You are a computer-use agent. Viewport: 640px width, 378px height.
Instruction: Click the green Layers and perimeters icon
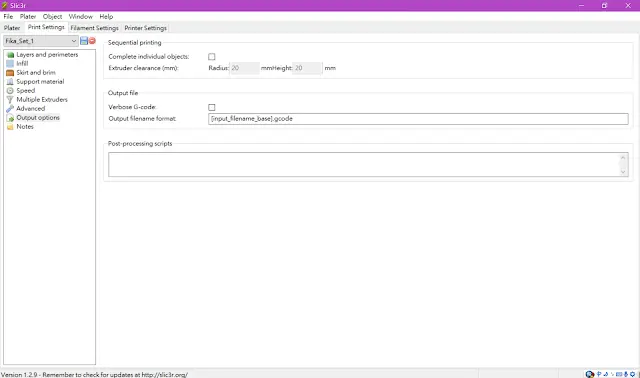tap(10, 55)
